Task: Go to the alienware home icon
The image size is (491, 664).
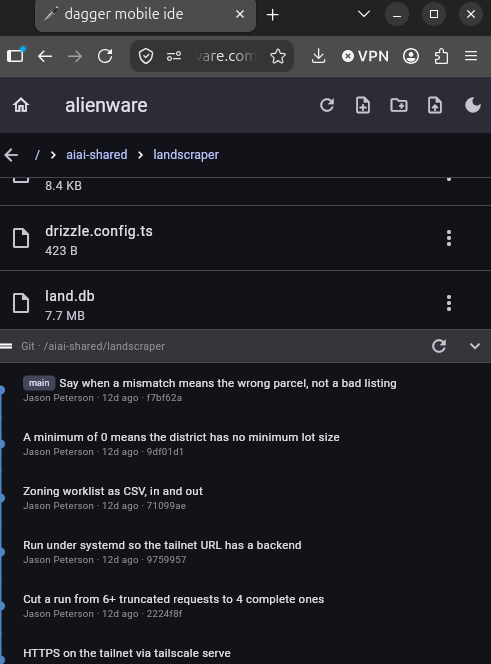Action: pos(21,105)
